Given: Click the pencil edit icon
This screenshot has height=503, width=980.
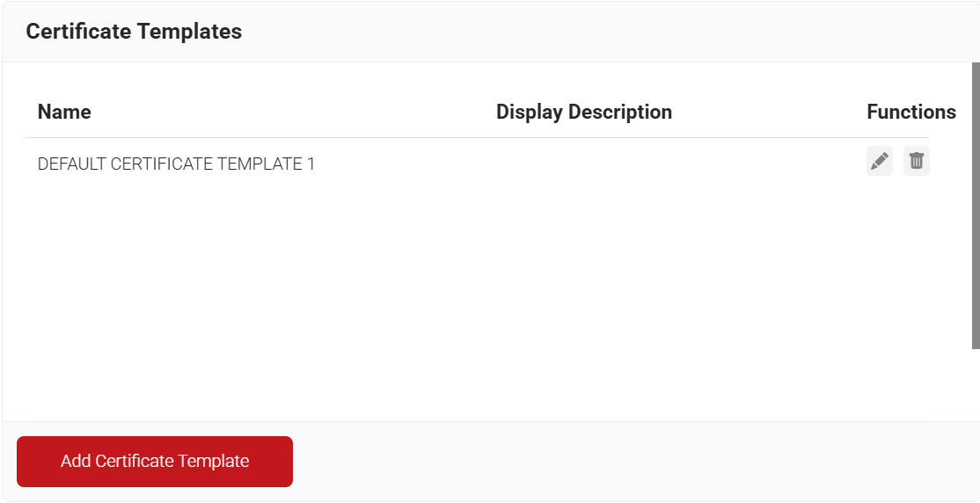Looking at the screenshot, I should tap(879, 161).
